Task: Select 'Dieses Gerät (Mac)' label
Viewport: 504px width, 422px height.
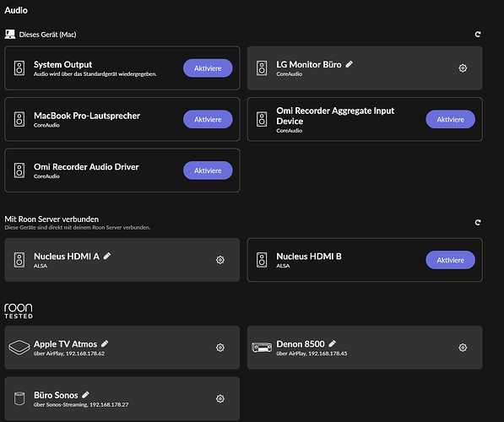Action: click(x=47, y=35)
